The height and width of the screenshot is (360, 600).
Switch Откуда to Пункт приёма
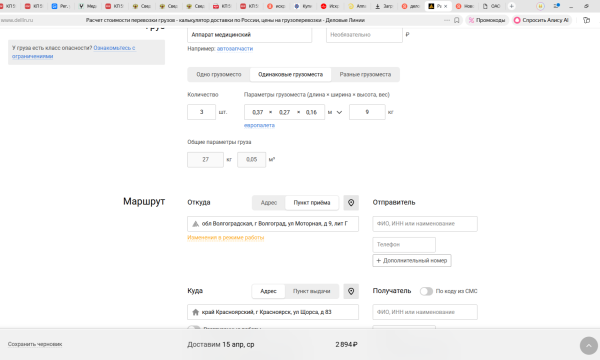(x=312, y=203)
